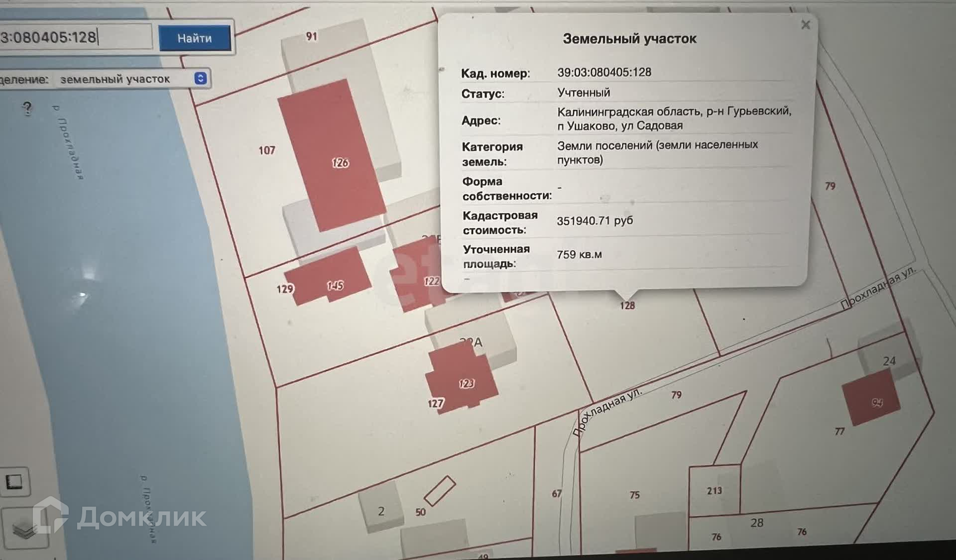Click parcel label 67 on the map
This screenshot has height=560, width=956.
(557, 494)
